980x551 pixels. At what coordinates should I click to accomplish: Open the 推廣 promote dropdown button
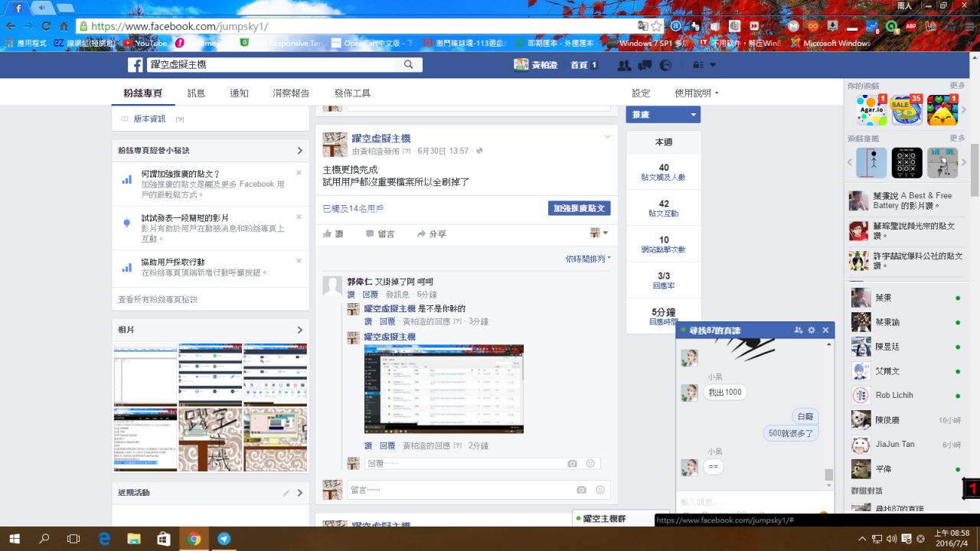[x=663, y=115]
